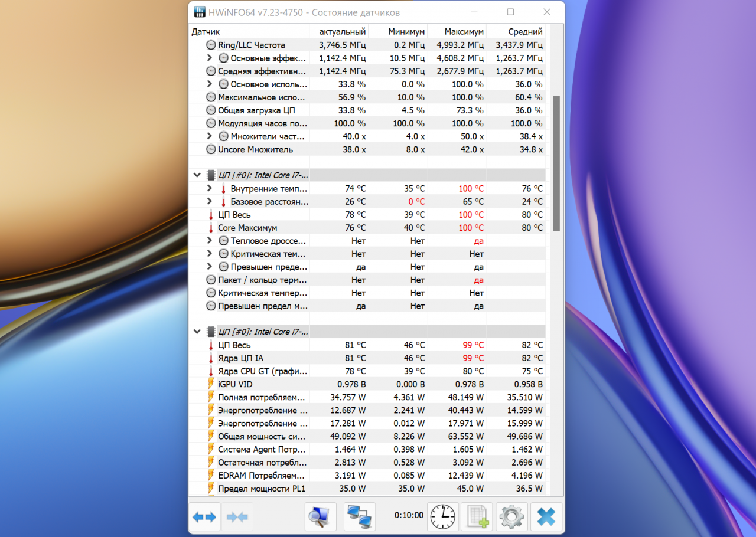Click chip icon of second ЦП [#0] group
Viewport: 756px width, 537px height.
[211, 332]
